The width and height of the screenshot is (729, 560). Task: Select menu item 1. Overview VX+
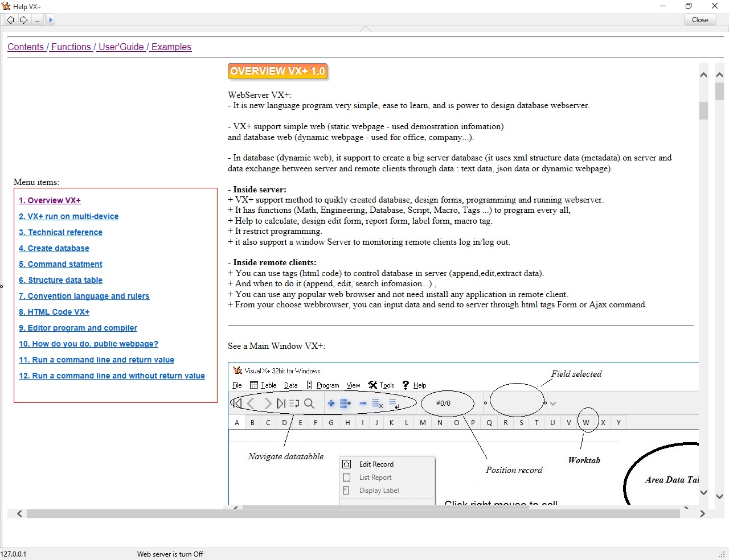(50, 200)
